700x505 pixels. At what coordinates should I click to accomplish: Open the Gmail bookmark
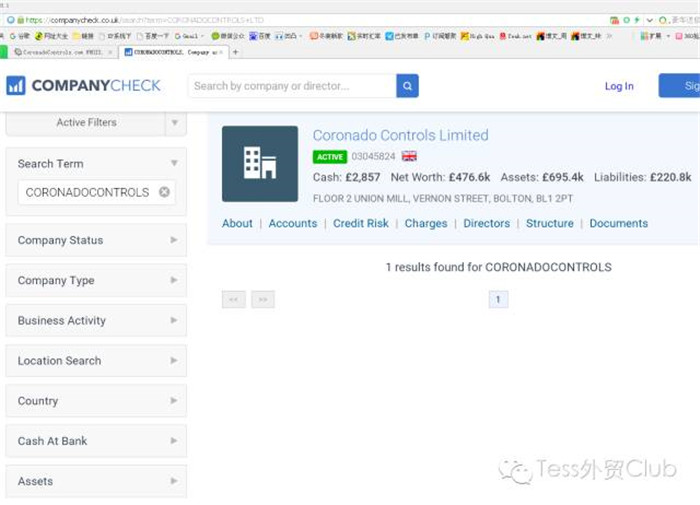point(189,36)
